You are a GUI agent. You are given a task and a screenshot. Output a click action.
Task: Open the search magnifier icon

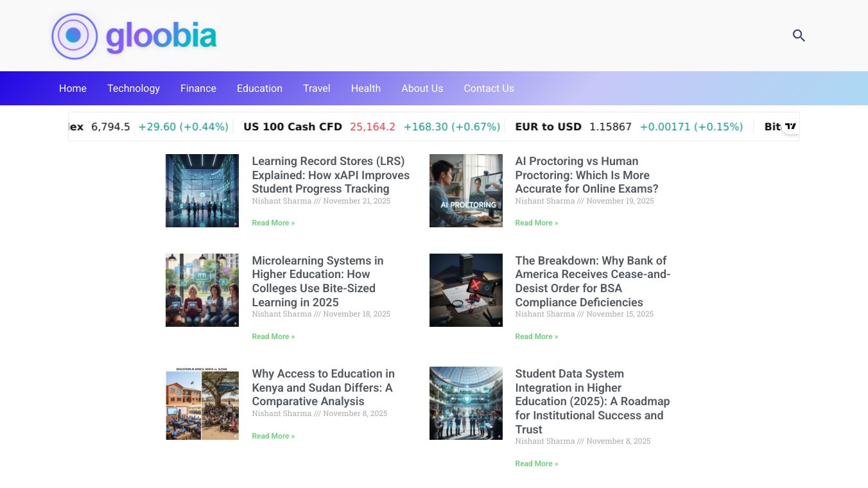pyautogui.click(x=799, y=36)
